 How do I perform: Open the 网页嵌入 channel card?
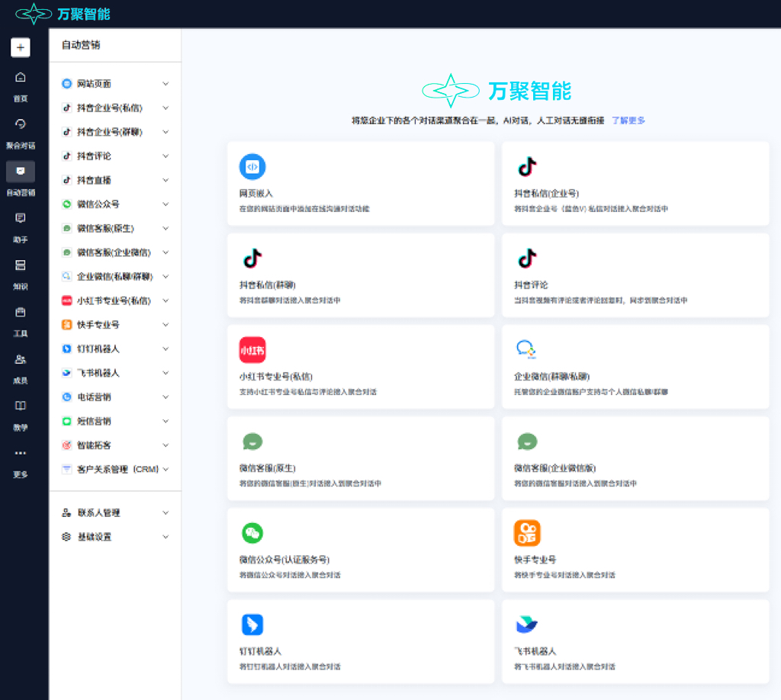[361, 183]
